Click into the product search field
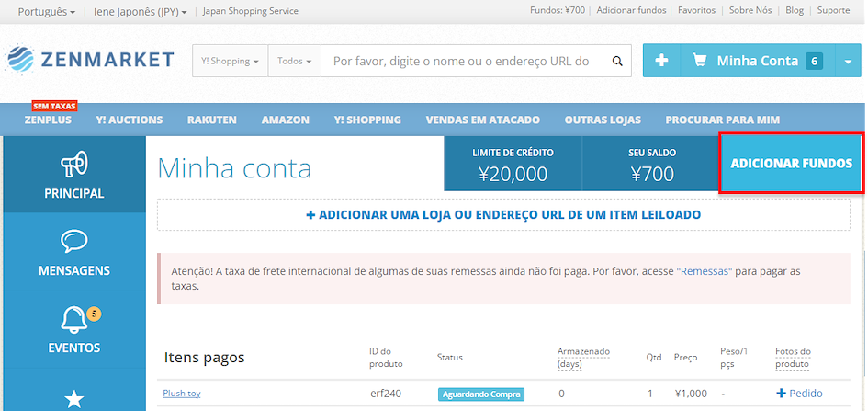The image size is (868, 411). tap(459, 62)
